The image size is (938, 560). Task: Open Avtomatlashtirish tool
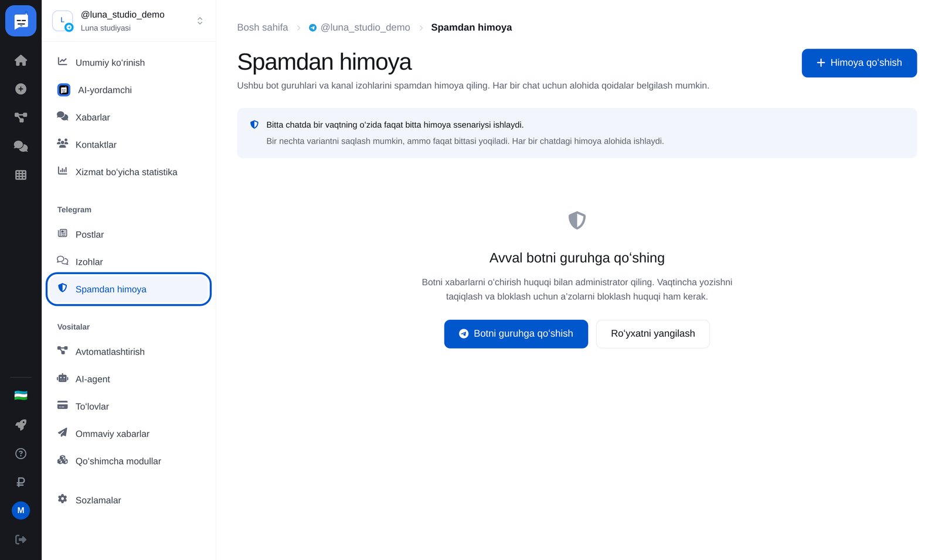[x=129, y=351]
